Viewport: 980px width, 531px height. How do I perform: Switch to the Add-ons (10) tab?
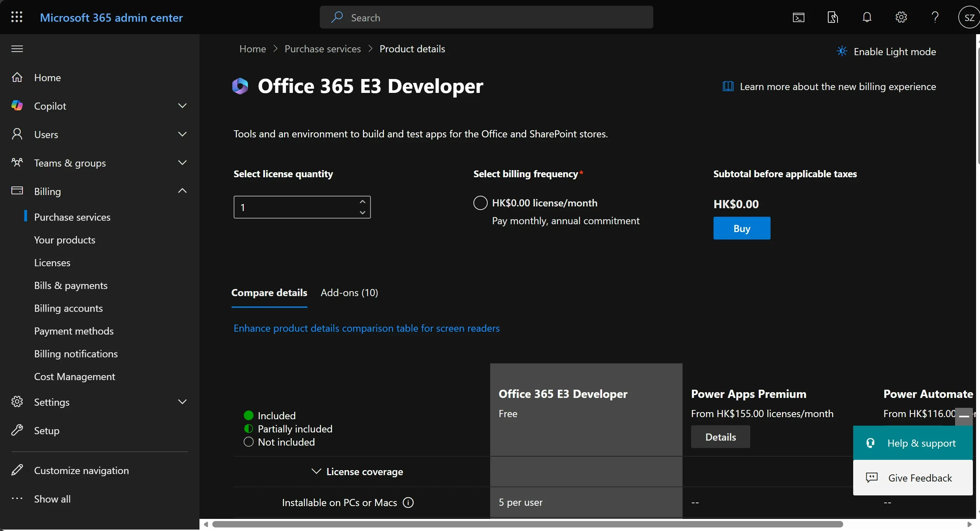[349, 293]
